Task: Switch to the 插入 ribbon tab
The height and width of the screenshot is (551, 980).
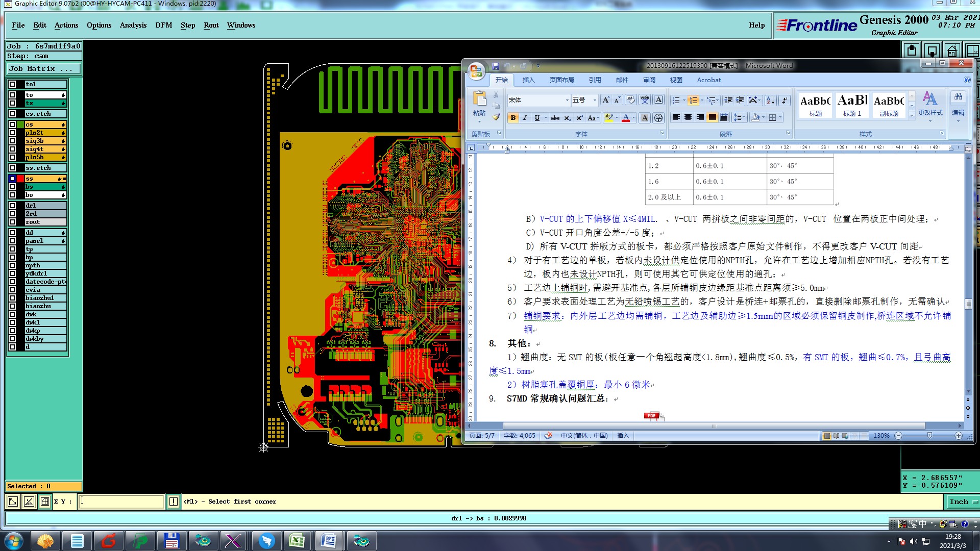Action: [528, 80]
